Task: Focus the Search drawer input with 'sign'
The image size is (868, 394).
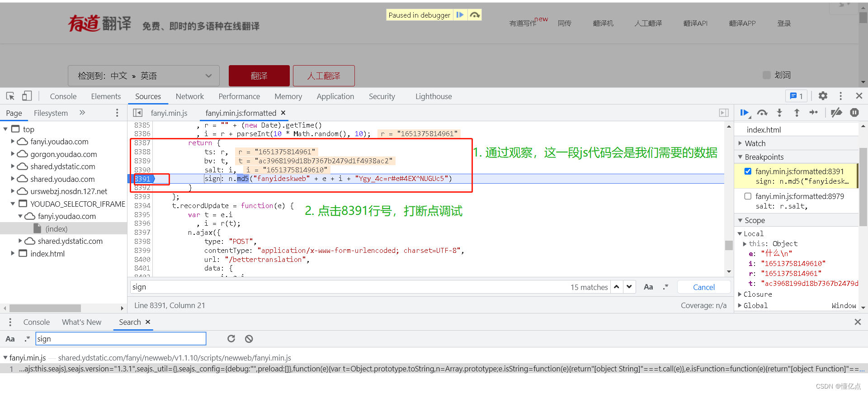Action: pos(121,338)
